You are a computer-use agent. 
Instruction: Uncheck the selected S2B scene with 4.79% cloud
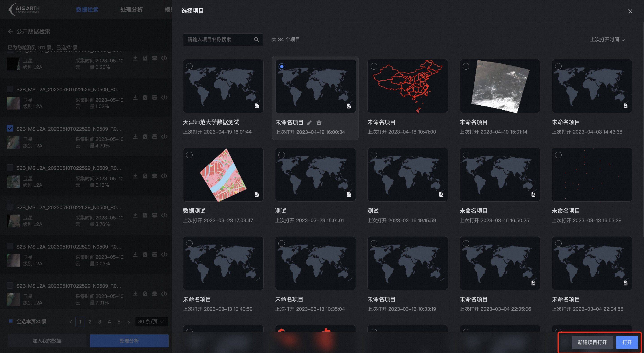pos(10,128)
